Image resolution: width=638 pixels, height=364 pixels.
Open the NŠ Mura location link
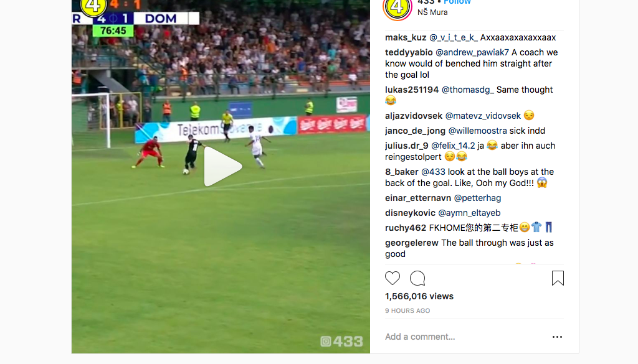tap(432, 12)
